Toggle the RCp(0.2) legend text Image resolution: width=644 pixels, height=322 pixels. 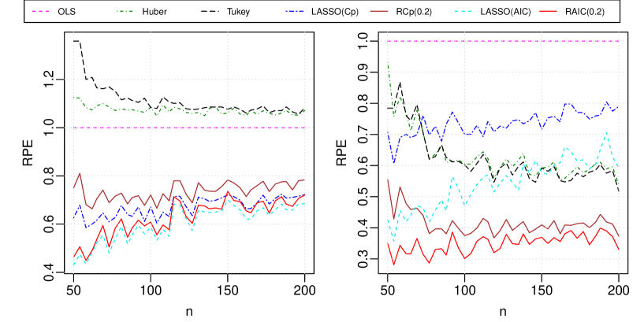click(x=413, y=12)
